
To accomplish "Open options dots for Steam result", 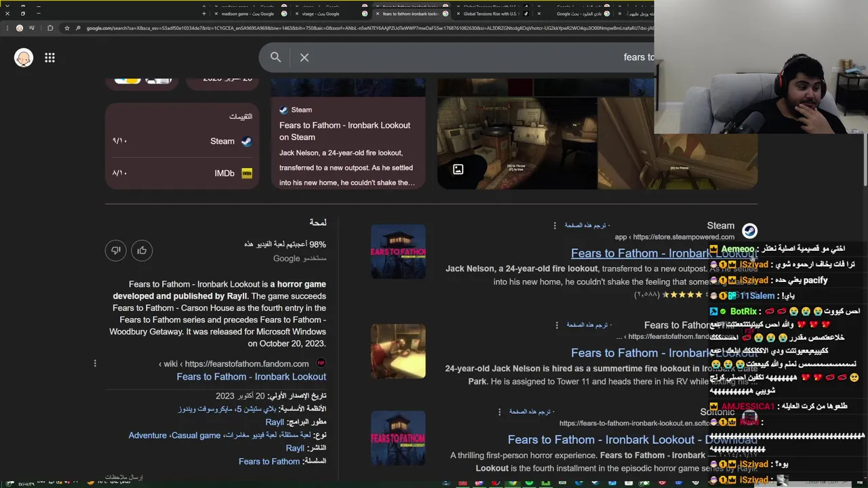I will pos(555,226).
